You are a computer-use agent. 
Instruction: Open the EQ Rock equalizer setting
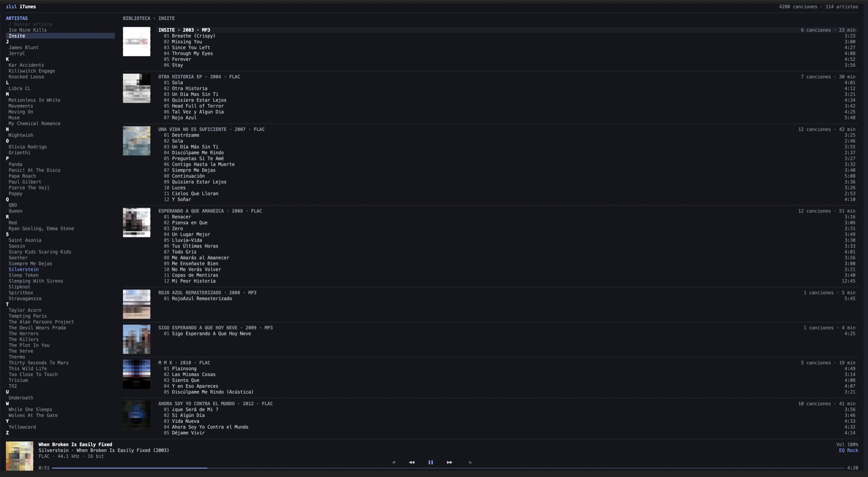[x=848, y=450]
